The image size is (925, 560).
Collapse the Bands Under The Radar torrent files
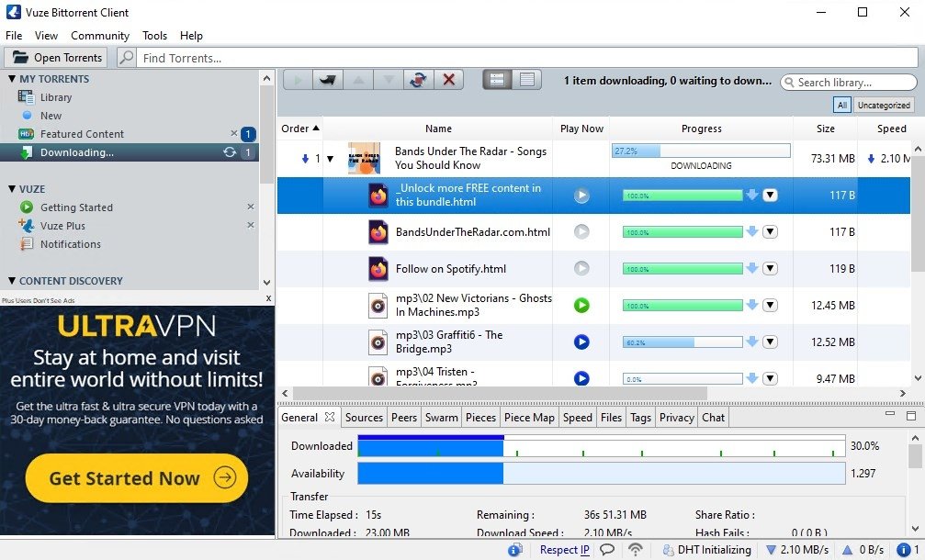[x=331, y=159]
